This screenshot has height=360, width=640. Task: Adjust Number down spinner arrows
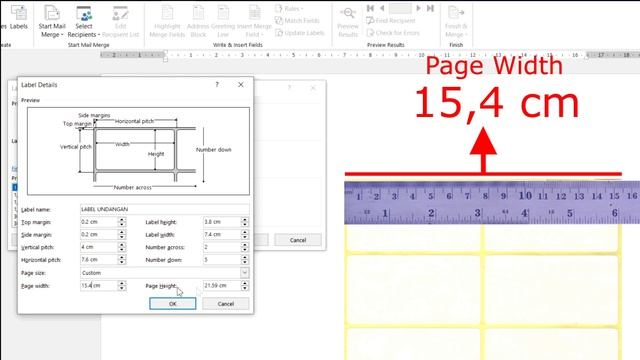pos(244,260)
